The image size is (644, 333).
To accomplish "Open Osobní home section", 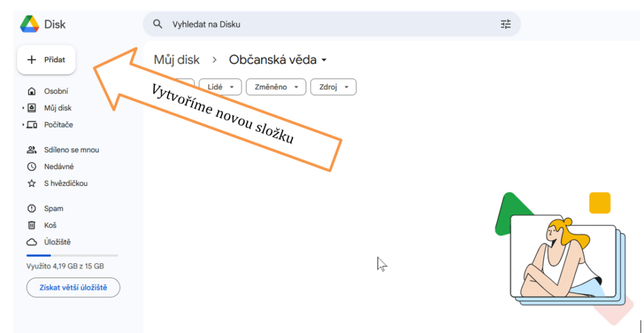I will point(56,91).
